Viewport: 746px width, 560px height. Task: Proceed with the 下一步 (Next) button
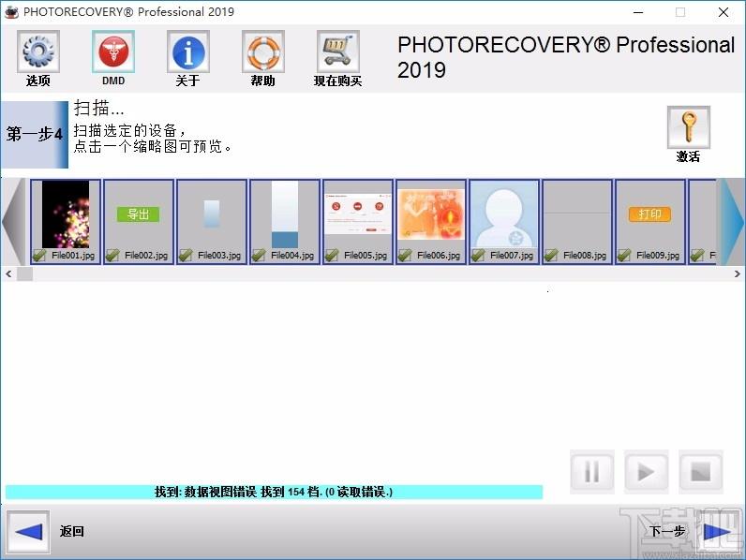coord(716,532)
